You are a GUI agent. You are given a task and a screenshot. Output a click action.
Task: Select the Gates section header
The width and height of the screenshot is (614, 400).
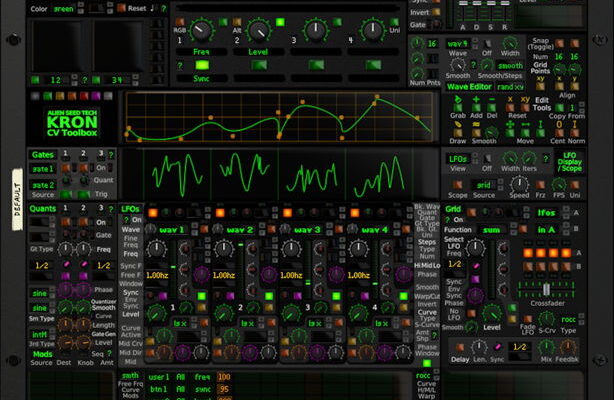point(43,155)
